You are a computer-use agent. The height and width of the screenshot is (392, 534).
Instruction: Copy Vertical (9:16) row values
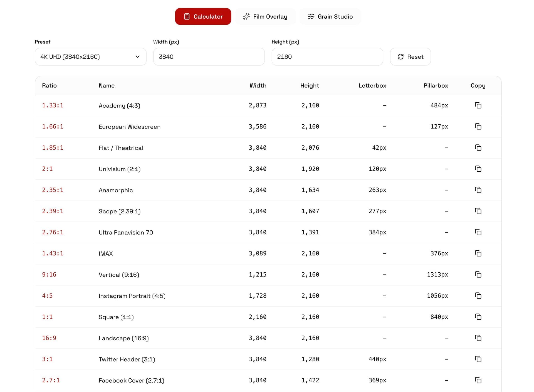click(x=478, y=275)
